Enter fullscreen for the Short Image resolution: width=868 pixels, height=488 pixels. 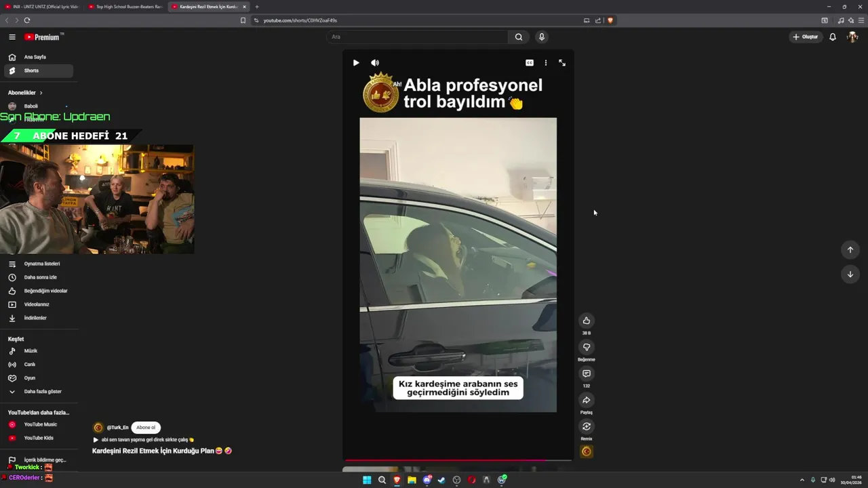pyautogui.click(x=562, y=62)
